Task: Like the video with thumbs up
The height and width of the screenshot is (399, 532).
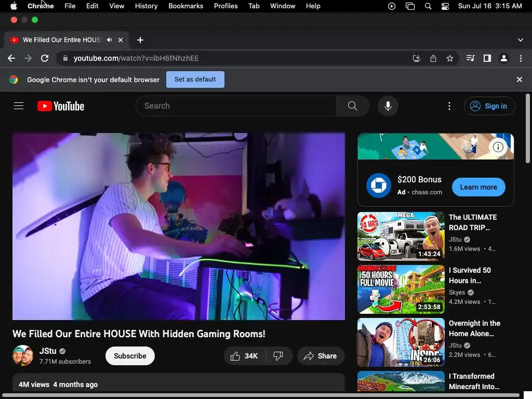Action: pyautogui.click(x=244, y=356)
